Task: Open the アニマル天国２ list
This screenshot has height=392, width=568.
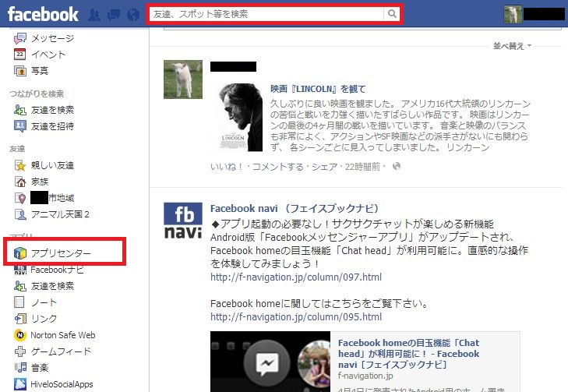Action: pos(60,214)
